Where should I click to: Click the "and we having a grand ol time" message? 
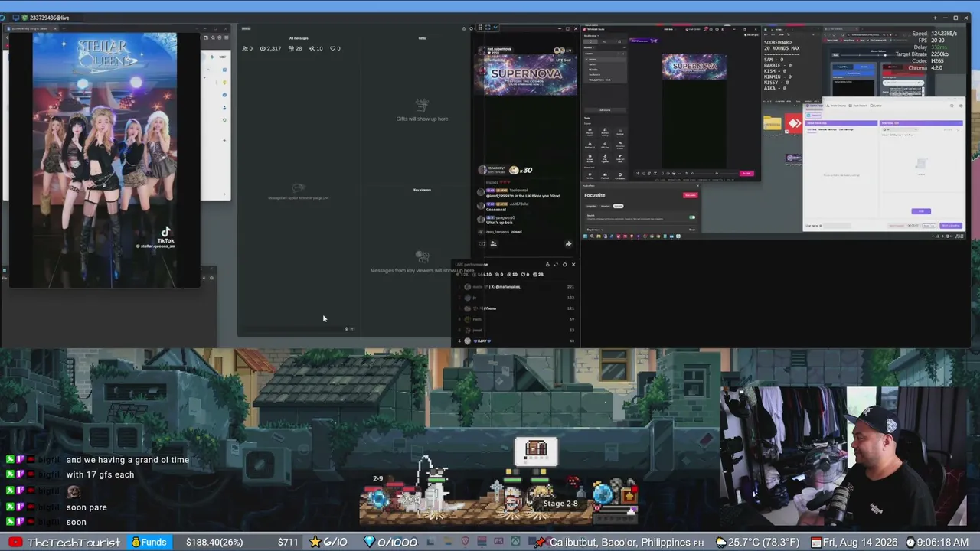[x=127, y=460]
